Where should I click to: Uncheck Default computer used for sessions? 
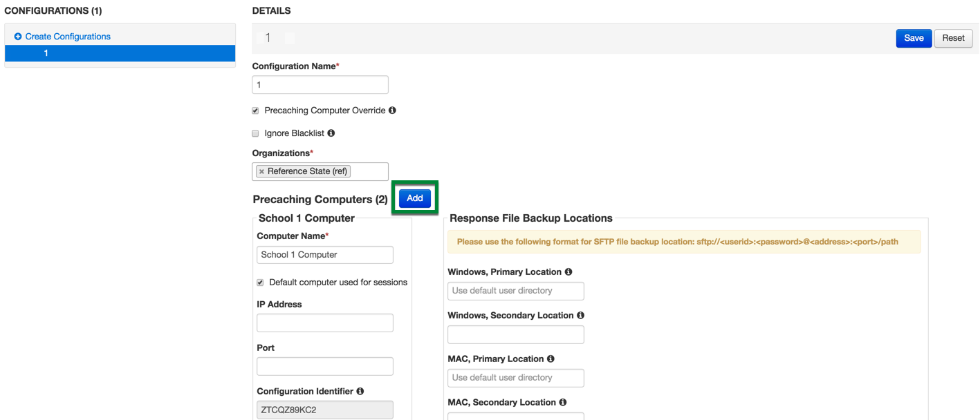pos(260,283)
